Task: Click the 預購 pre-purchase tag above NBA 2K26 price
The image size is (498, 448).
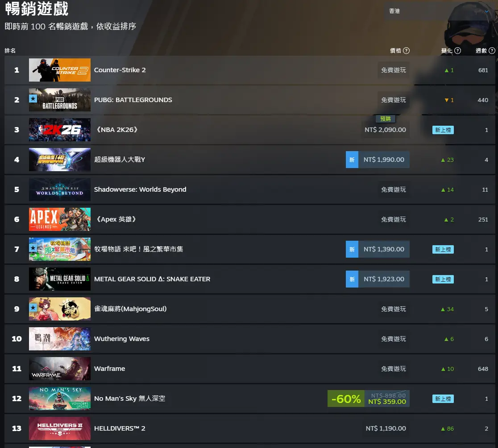Action: pyautogui.click(x=385, y=119)
